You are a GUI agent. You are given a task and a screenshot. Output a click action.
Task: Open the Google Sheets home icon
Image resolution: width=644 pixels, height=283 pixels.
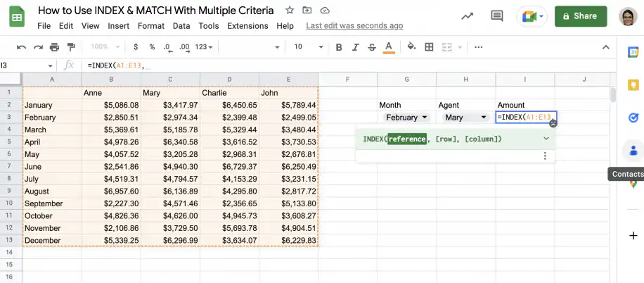17,17
